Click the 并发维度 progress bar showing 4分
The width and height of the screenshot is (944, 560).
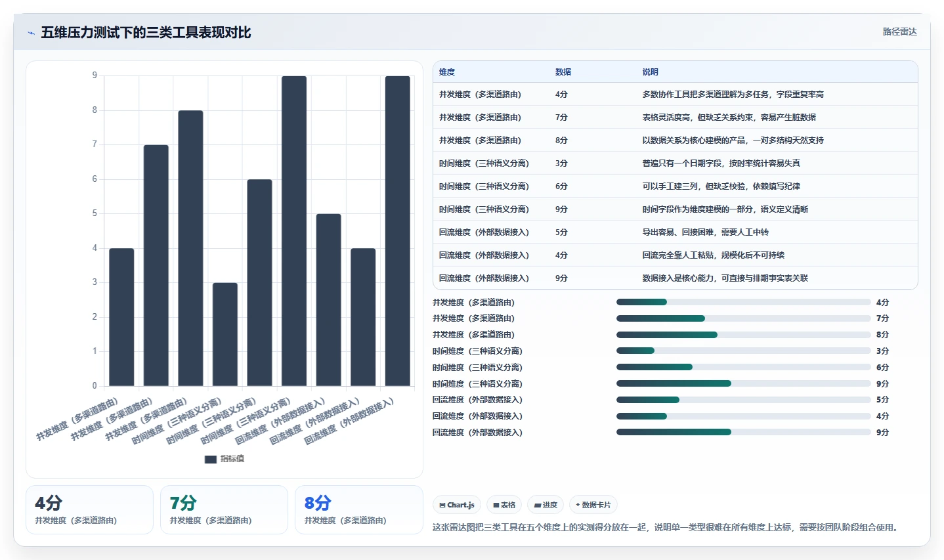point(743,302)
